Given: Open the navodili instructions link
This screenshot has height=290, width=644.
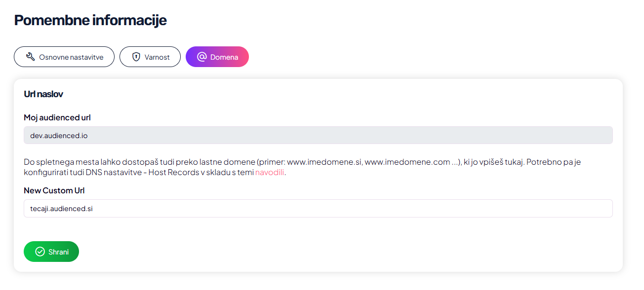Looking at the screenshot, I should (x=270, y=173).
